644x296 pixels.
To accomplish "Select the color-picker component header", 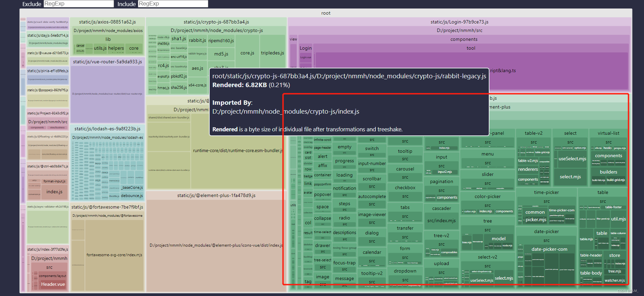I will (x=488, y=196).
